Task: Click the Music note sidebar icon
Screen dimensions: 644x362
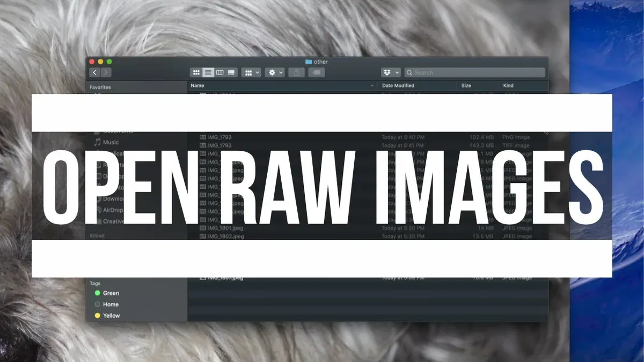Action: click(x=97, y=142)
